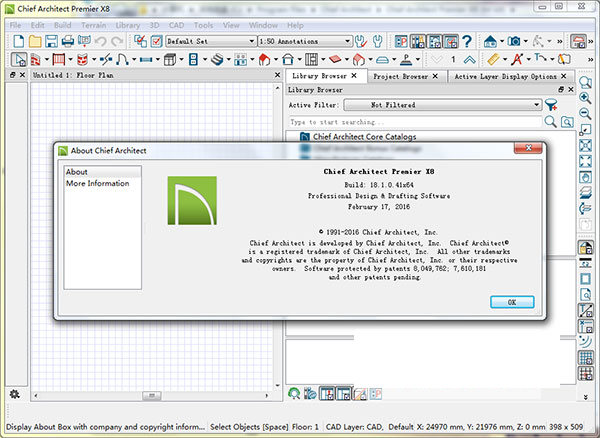Toggle the object snaps arc icon on right toolbar

pyautogui.click(x=585, y=342)
